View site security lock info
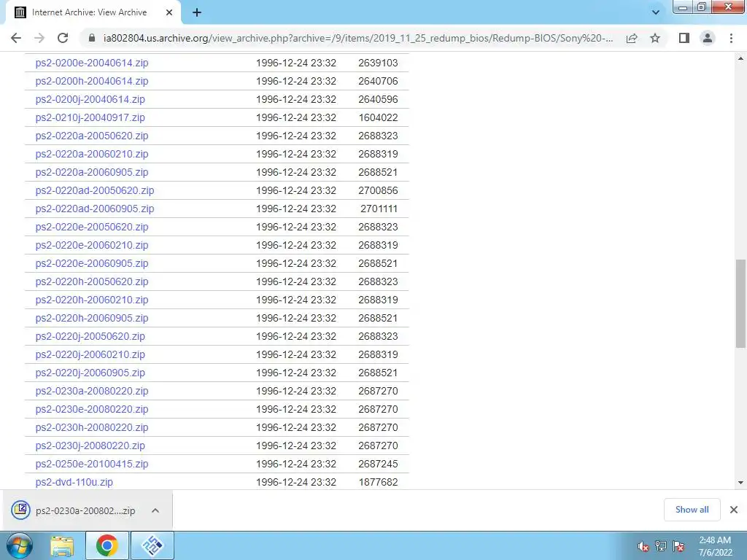This screenshot has width=747, height=560. 92,38
